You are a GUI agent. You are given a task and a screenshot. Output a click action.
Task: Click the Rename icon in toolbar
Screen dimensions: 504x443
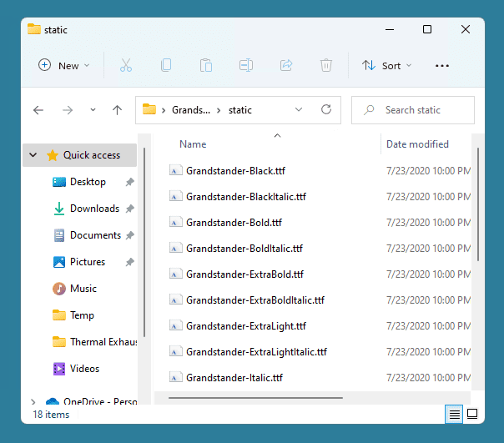[246, 65]
